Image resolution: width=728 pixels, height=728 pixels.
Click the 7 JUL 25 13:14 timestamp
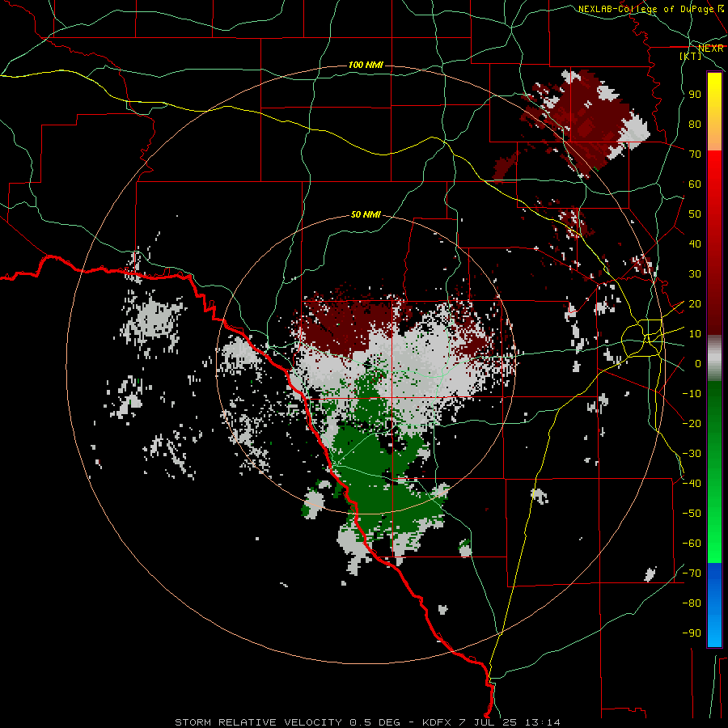pos(510,722)
